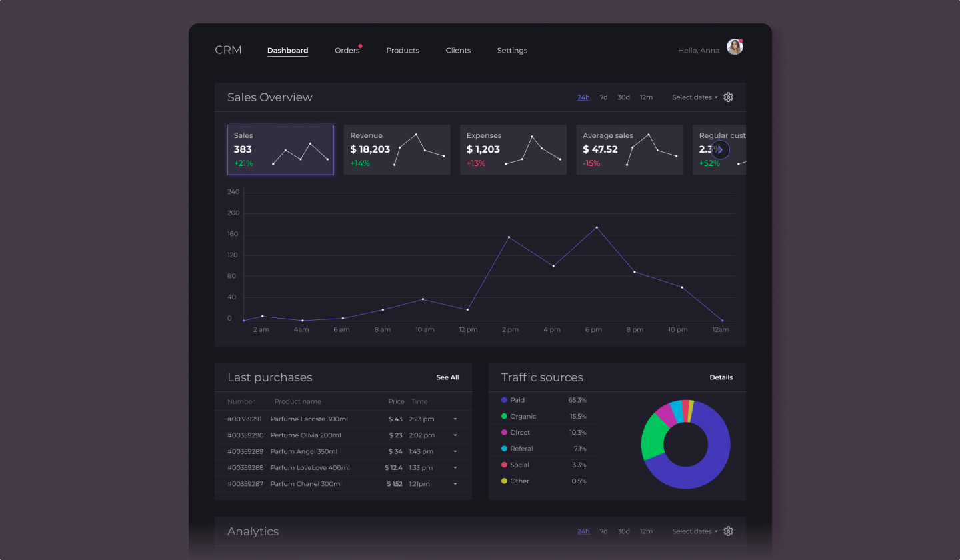
Task: Select the Revenue metric card
Action: (397, 150)
